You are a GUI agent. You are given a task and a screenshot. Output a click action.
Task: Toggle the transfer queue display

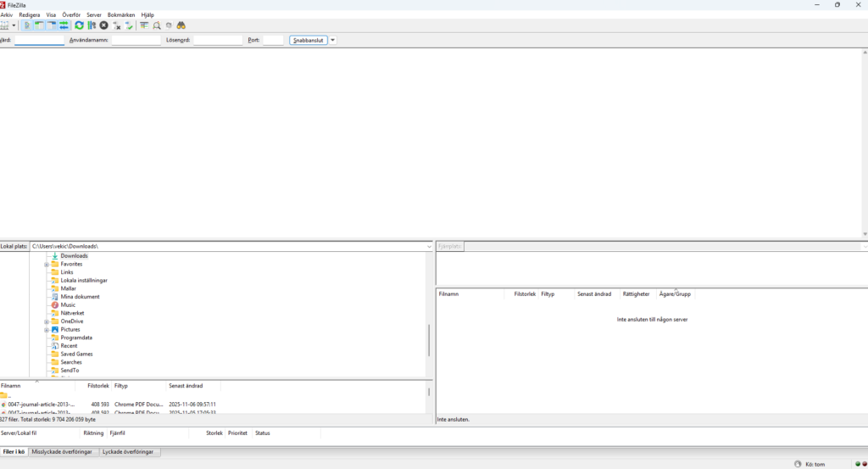64,25
